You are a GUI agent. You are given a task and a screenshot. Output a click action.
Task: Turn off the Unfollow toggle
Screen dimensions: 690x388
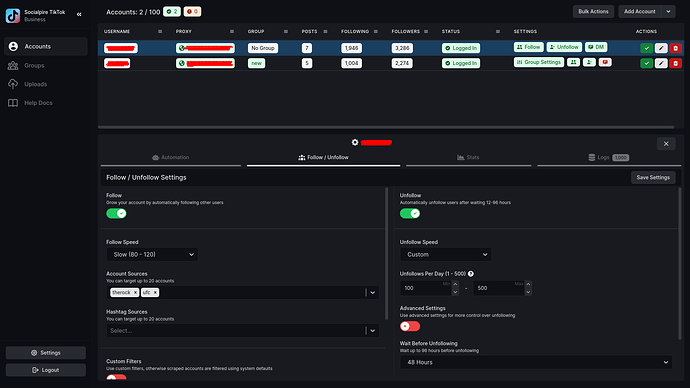(x=410, y=213)
